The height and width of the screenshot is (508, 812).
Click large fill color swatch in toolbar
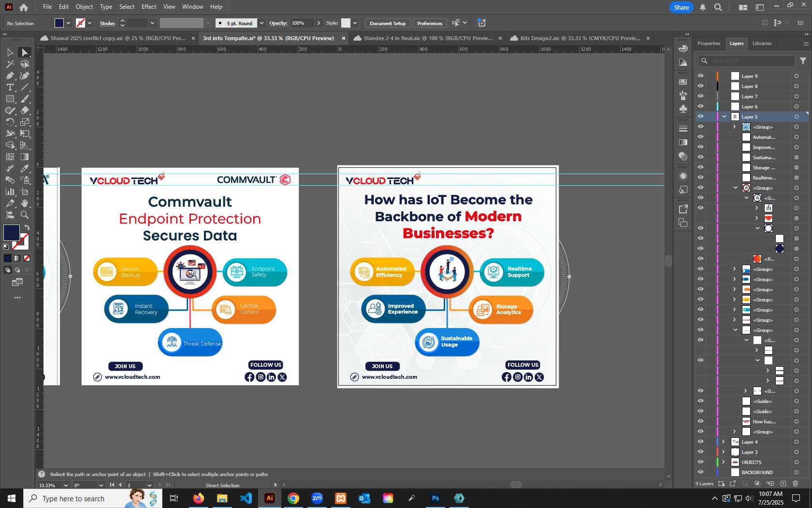click(x=12, y=233)
